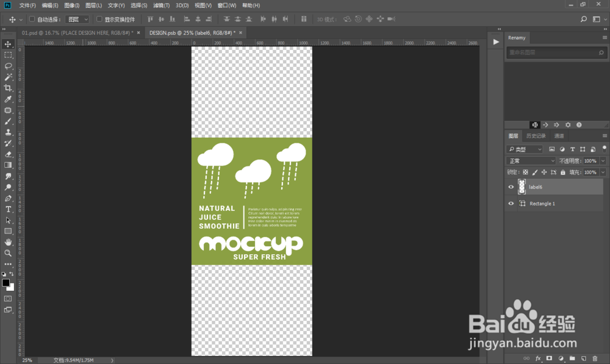610x364 pixels.
Task: Click the background color swatch
Action: pos(12,288)
